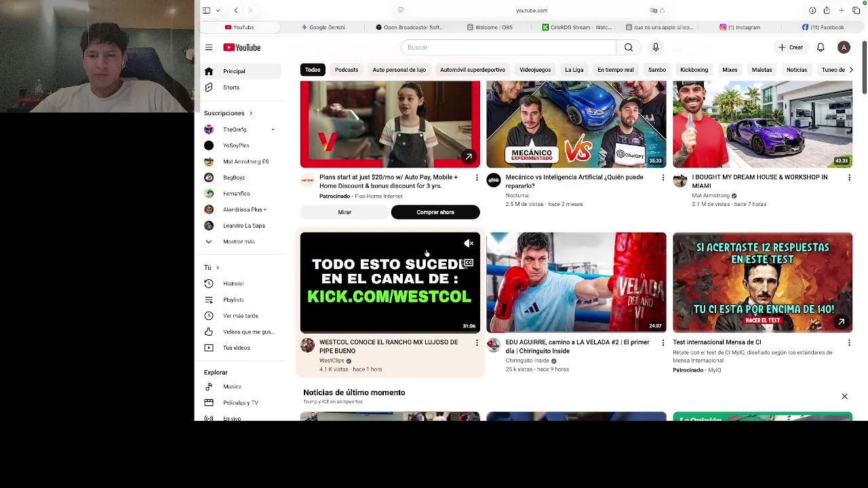This screenshot has height=488, width=868.
Task: Open options for the Mat Armstrong video
Action: point(849,178)
